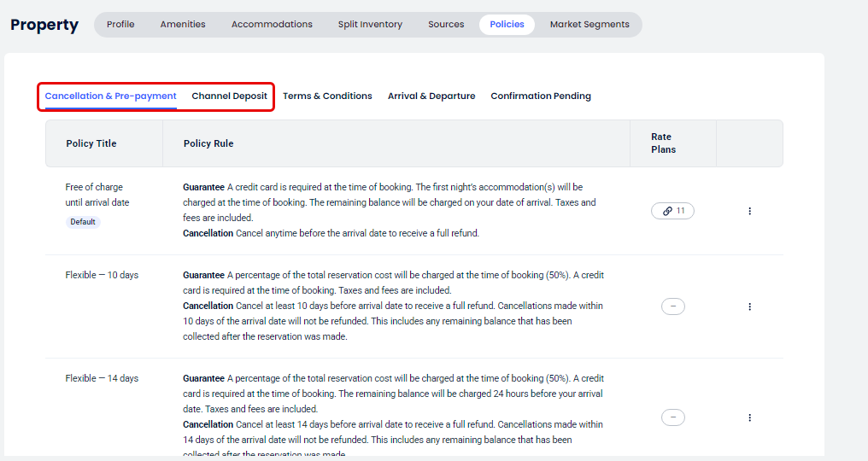Click the Policy Title column header
This screenshot has width=868, height=461.
tap(91, 143)
